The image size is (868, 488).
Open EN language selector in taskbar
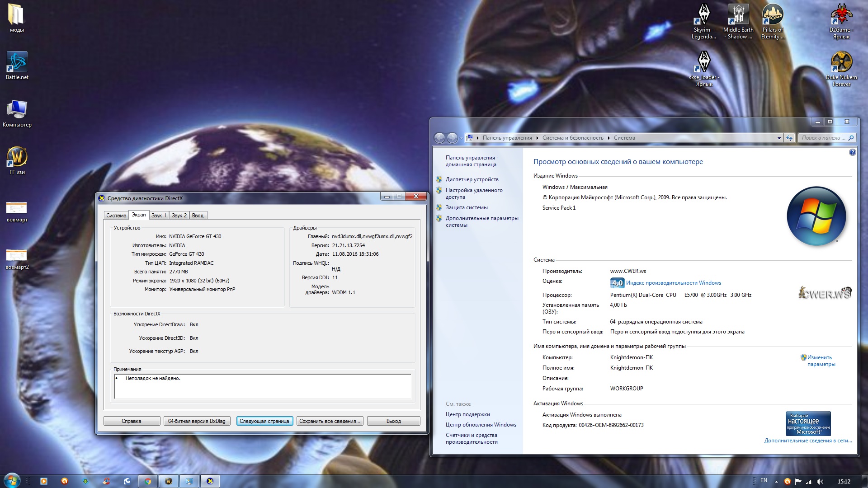pos(764,481)
